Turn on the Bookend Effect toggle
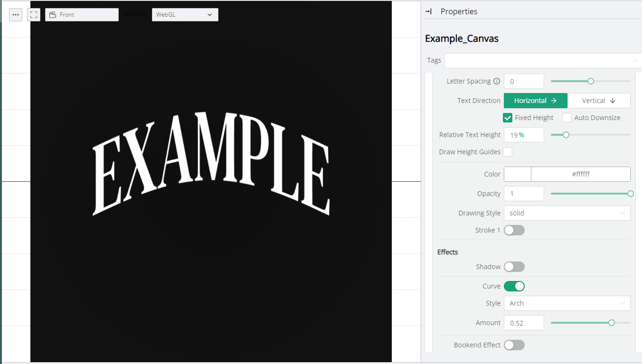Image resolution: width=642 pixels, height=364 pixels. click(514, 345)
